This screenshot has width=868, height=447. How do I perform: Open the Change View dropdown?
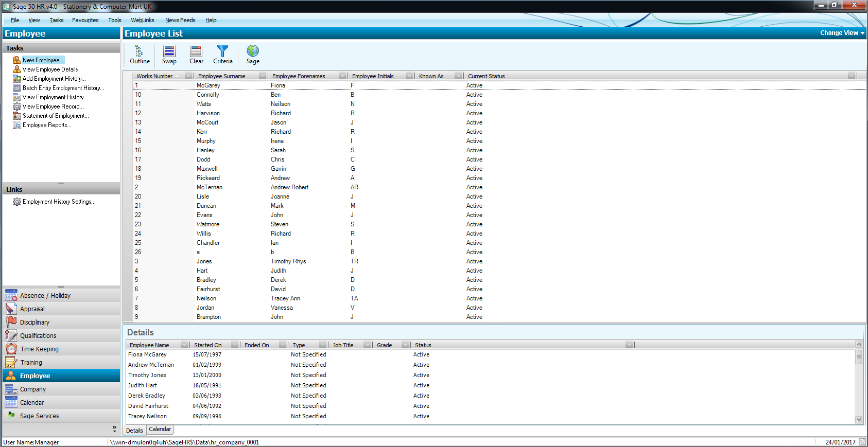tap(842, 33)
